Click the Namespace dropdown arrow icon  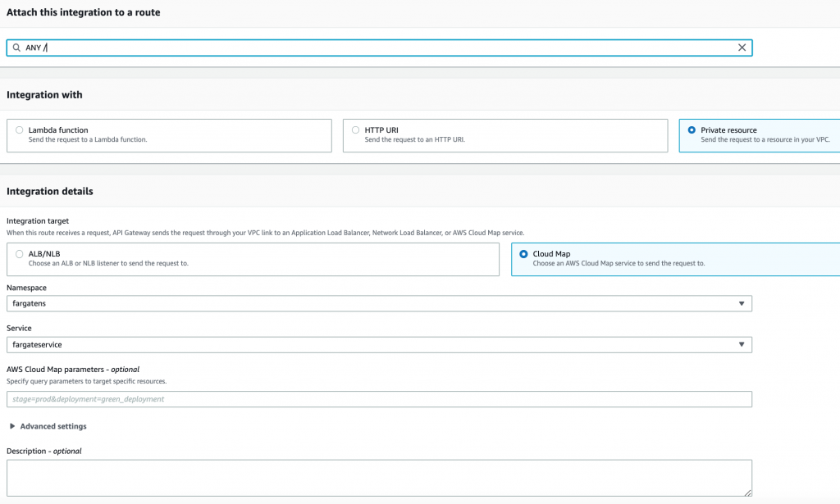tap(742, 303)
